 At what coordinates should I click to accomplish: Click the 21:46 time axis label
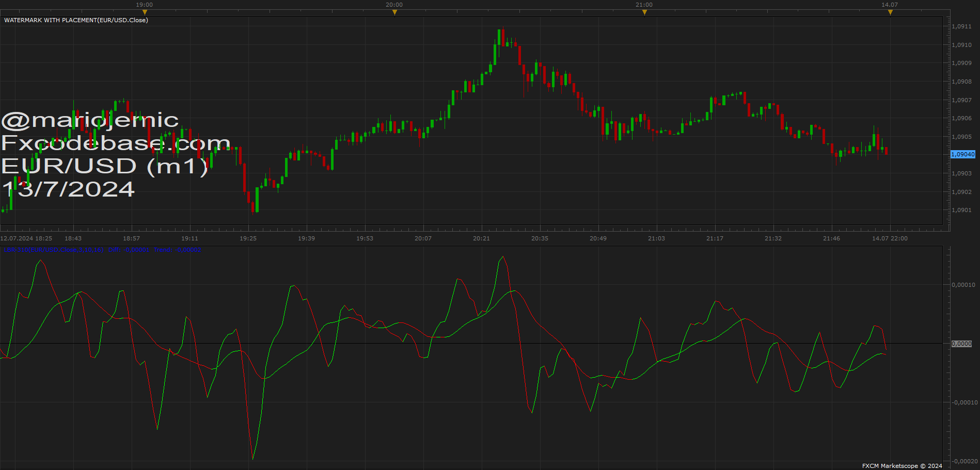831,238
